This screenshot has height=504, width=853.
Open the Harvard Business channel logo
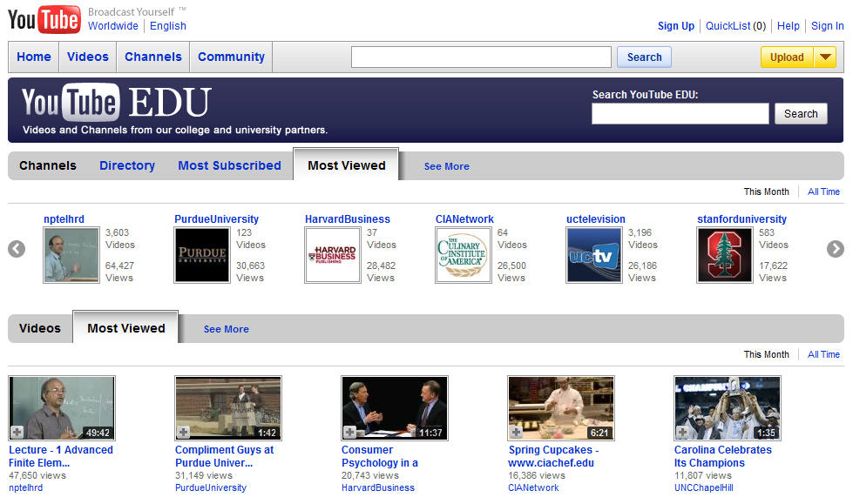click(332, 255)
